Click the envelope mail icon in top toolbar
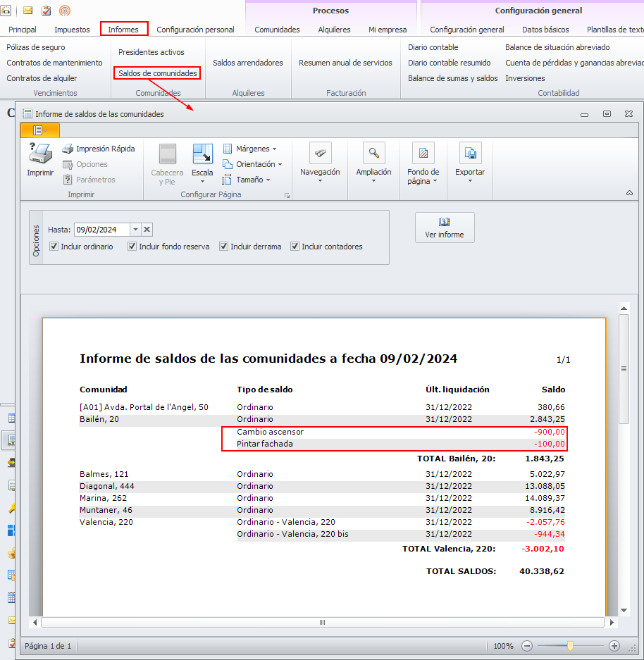This screenshot has width=644, height=660. [27, 11]
